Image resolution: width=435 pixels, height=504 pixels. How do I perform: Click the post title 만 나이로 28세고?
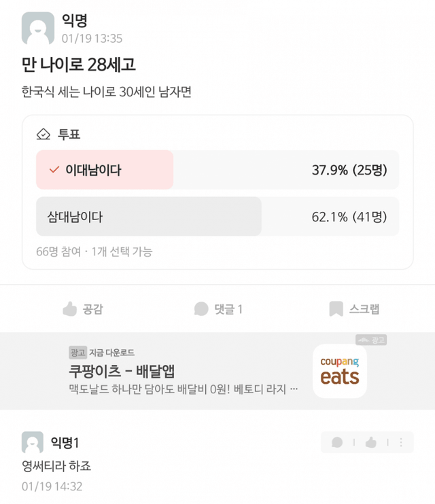click(x=79, y=65)
